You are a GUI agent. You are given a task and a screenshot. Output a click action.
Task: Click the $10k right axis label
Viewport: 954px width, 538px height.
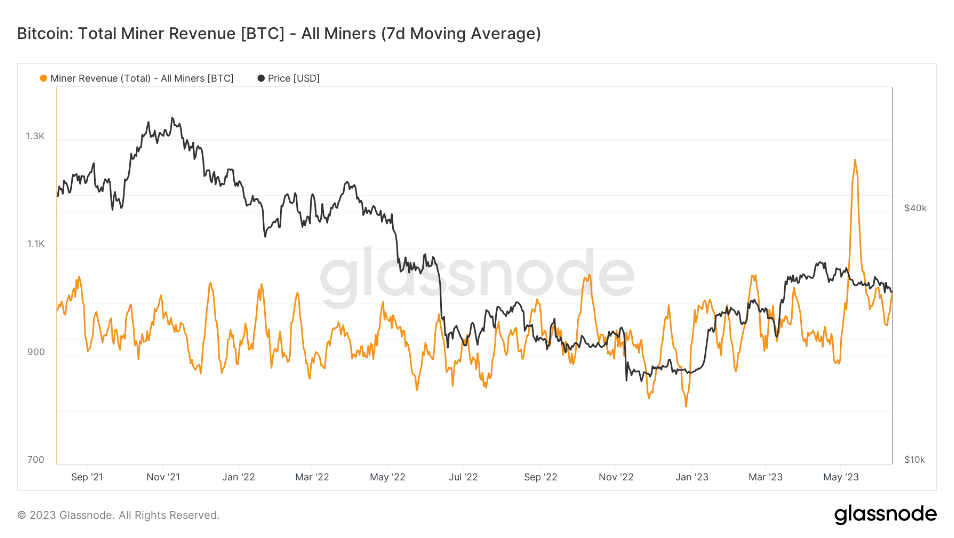[915, 460]
